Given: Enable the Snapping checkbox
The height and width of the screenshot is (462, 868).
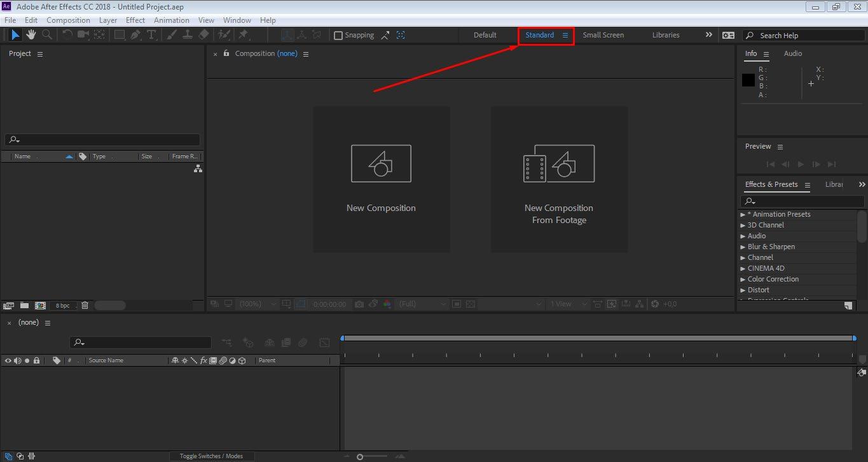Looking at the screenshot, I should tap(338, 36).
